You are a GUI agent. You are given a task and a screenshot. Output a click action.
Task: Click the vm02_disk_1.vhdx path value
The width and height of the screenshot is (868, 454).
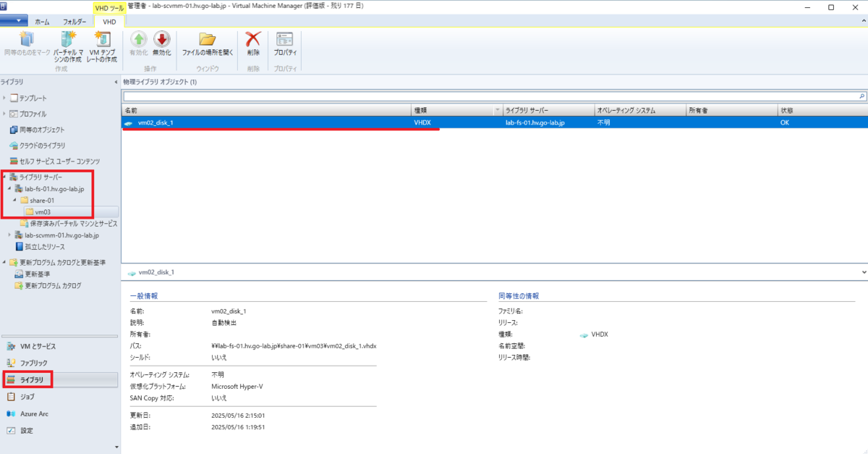tap(294, 346)
